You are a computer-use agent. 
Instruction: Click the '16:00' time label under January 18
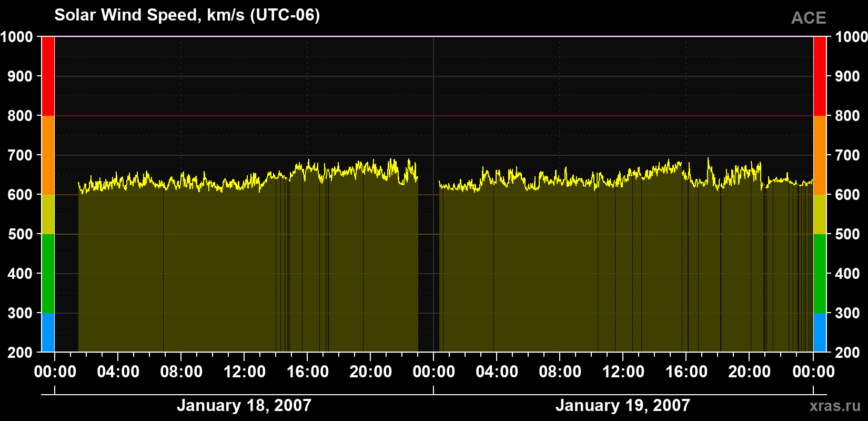(307, 372)
